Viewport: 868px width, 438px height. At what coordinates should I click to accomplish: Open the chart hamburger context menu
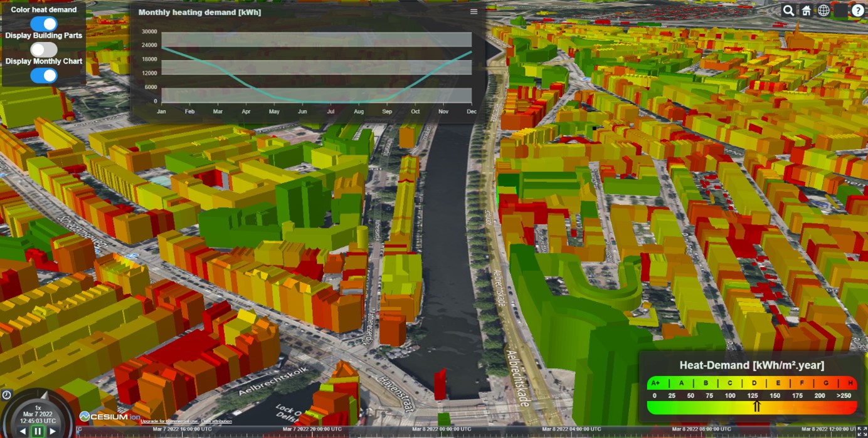pyautogui.click(x=474, y=11)
